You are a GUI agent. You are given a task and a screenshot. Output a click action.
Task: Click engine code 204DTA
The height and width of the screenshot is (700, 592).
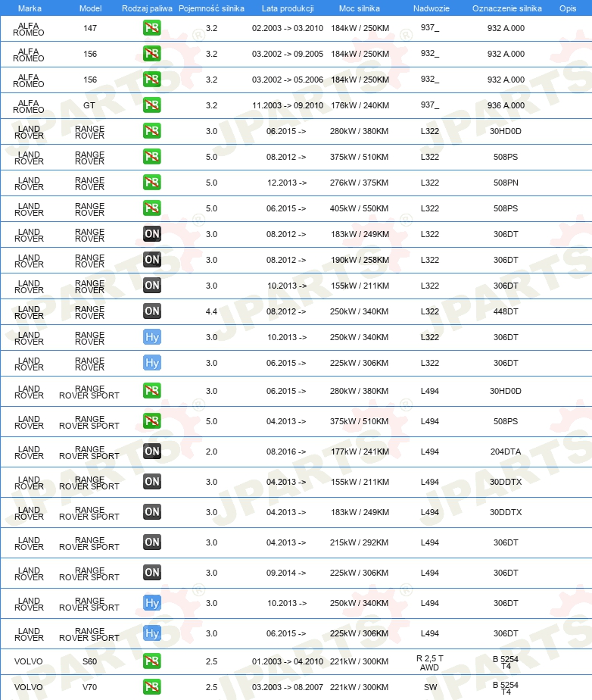(x=506, y=452)
